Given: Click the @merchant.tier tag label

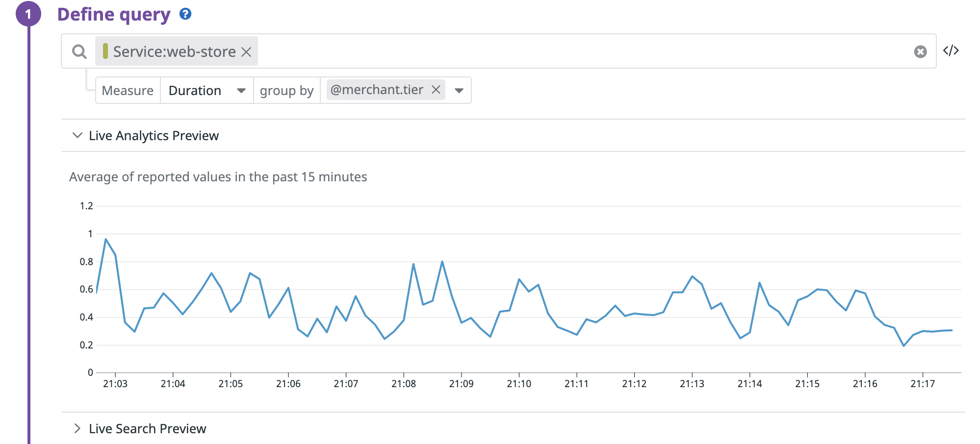Looking at the screenshot, I should click(377, 90).
